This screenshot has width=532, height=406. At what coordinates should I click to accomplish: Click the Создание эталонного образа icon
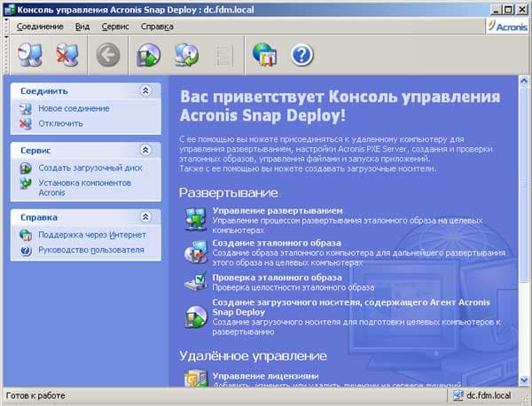click(x=196, y=252)
